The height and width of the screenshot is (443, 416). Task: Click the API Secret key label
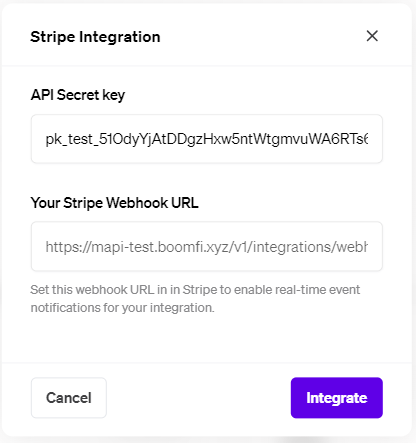(78, 95)
